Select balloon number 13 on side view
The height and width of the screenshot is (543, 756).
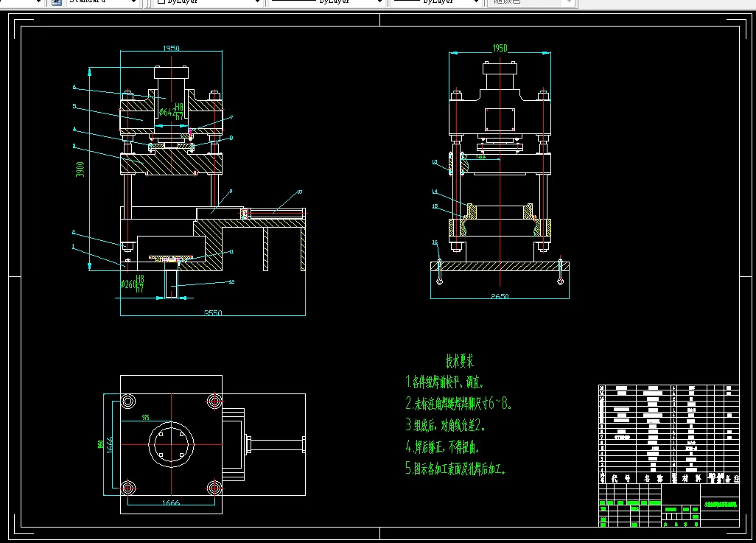[x=435, y=162]
